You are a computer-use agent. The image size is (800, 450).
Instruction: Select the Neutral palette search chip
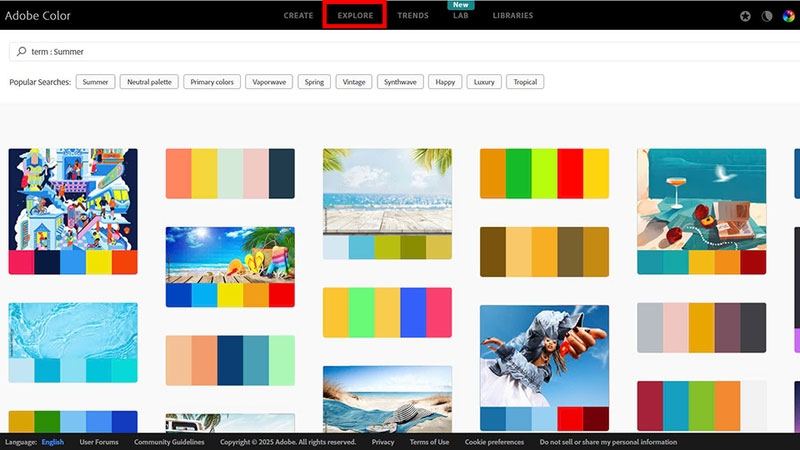pyautogui.click(x=149, y=82)
